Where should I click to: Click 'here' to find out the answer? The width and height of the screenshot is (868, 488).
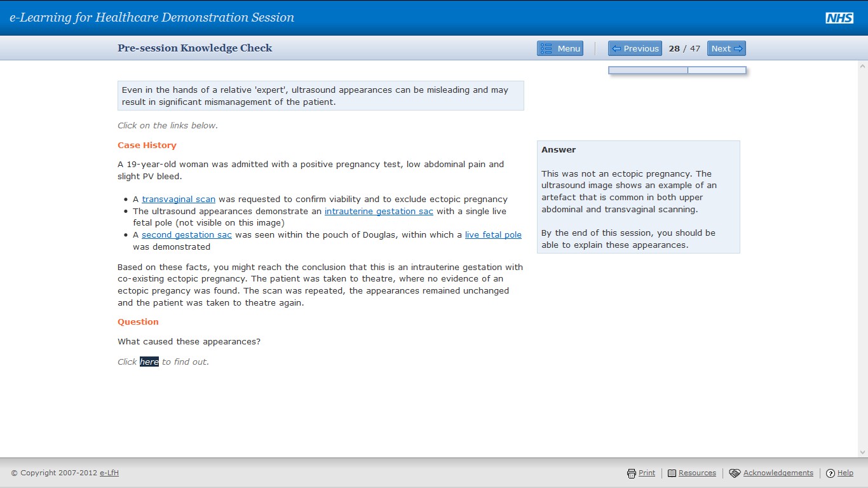(x=149, y=362)
